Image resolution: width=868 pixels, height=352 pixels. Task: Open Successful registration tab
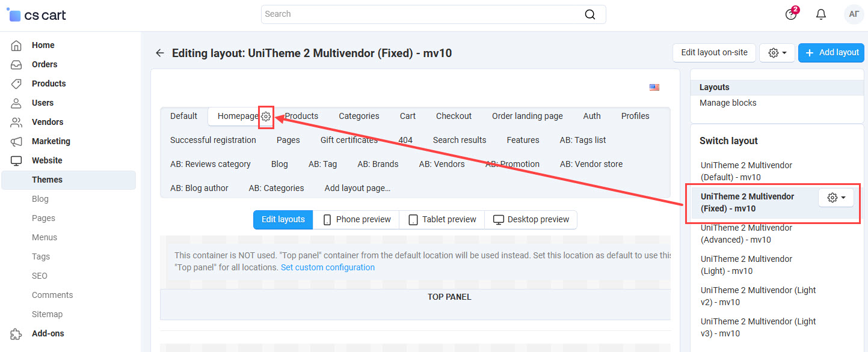[213, 140]
